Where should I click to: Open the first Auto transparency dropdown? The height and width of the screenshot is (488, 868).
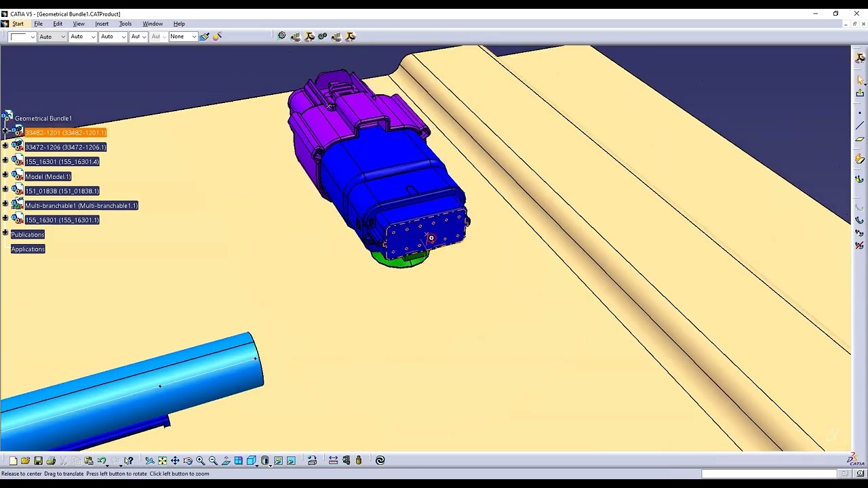tap(52, 37)
